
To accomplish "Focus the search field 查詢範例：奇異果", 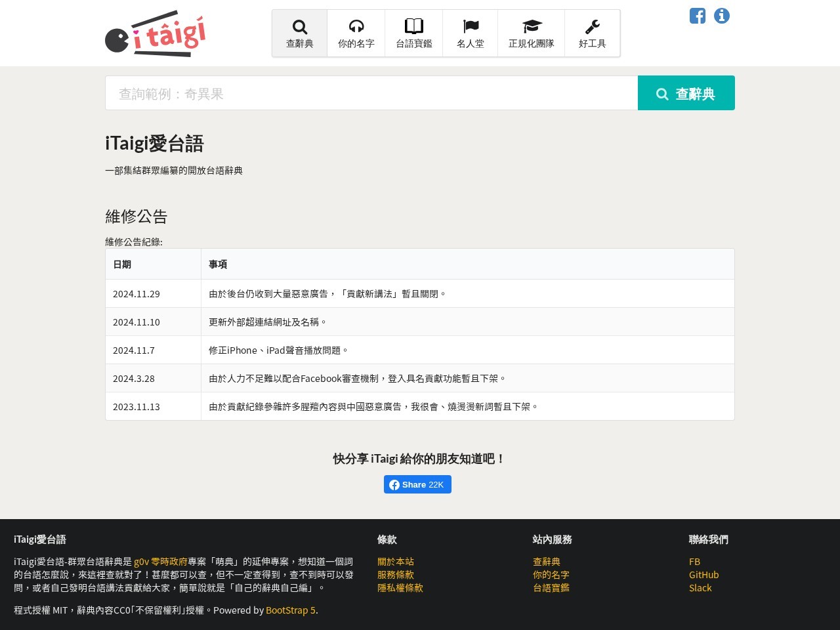I will (371, 93).
